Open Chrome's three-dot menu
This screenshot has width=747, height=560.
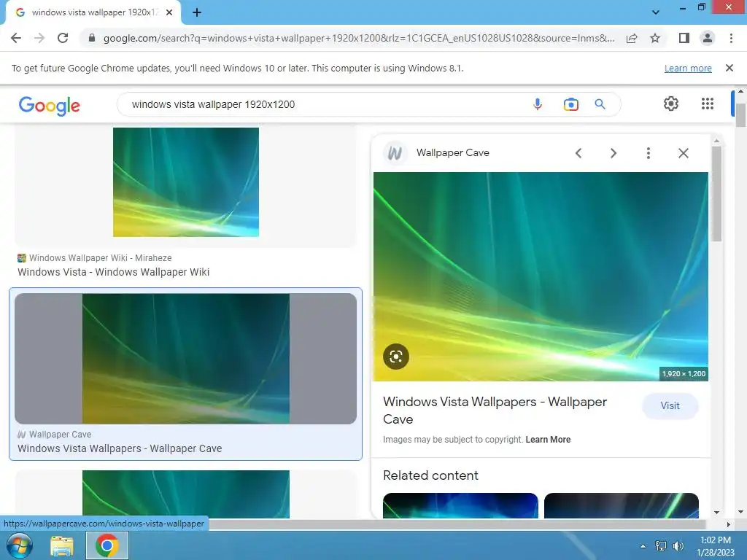pyautogui.click(x=731, y=38)
